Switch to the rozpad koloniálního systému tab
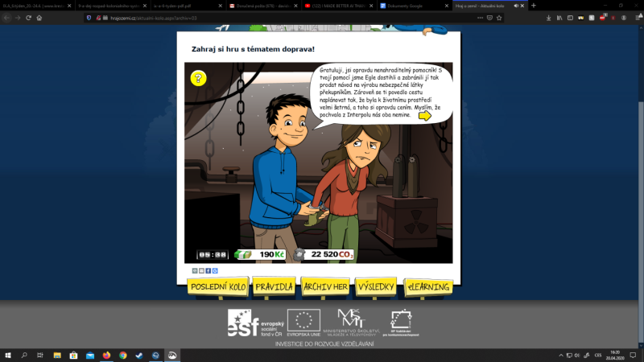 click(x=109, y=6)
